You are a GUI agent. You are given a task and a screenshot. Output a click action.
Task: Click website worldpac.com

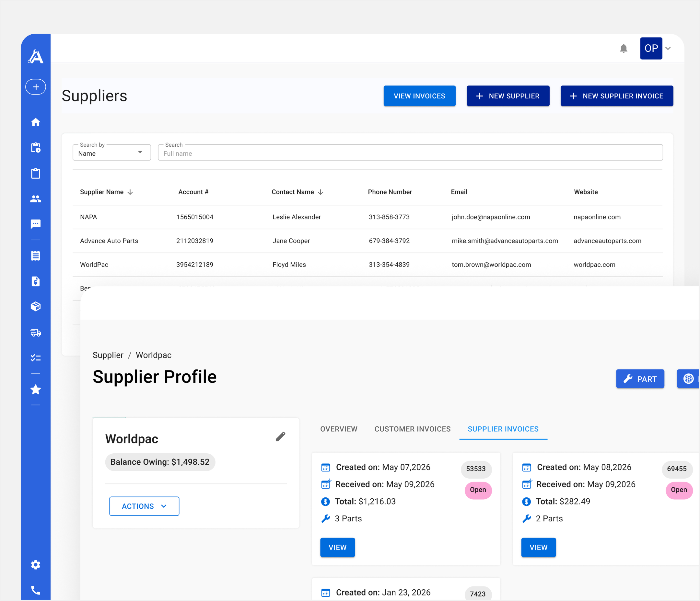tap(594, 265)
